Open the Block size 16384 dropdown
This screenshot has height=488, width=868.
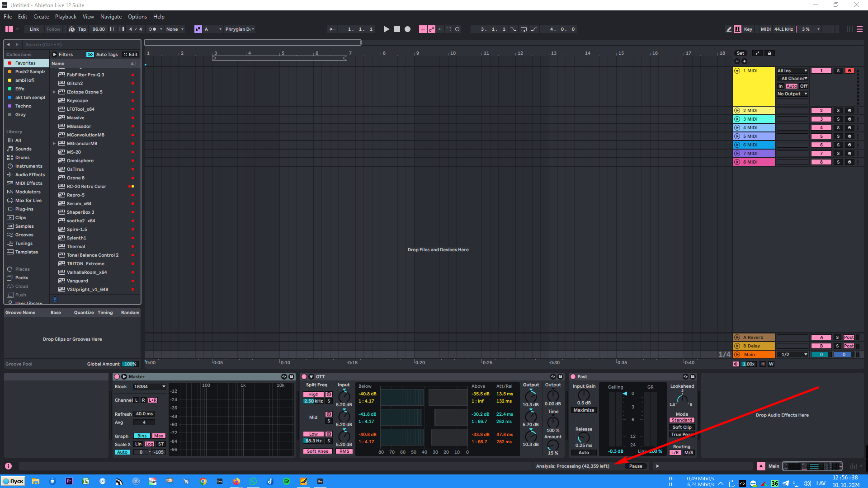pos(149,387)
